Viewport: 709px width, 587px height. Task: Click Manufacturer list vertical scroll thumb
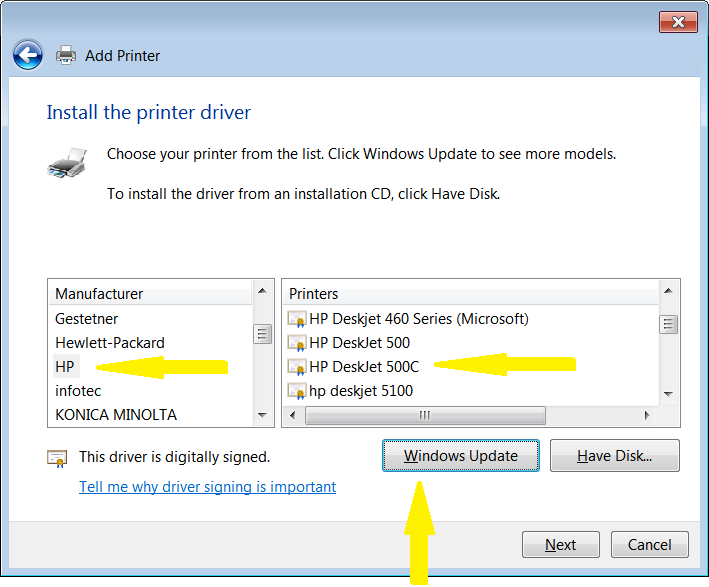262,334
